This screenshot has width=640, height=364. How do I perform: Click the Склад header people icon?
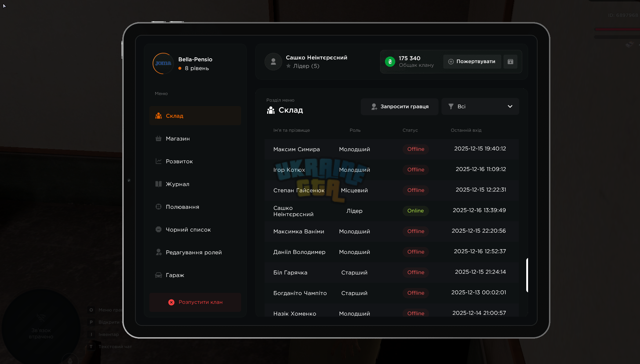271,110
